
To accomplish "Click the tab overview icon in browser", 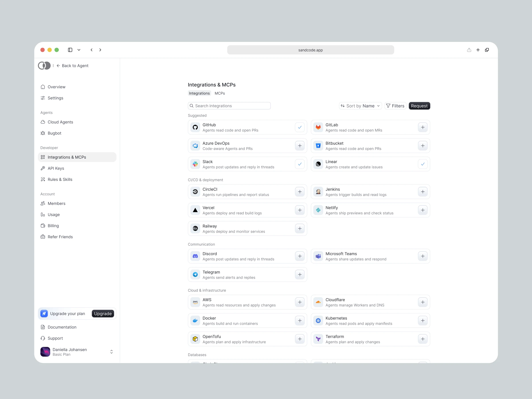I will tap(487, 50).
